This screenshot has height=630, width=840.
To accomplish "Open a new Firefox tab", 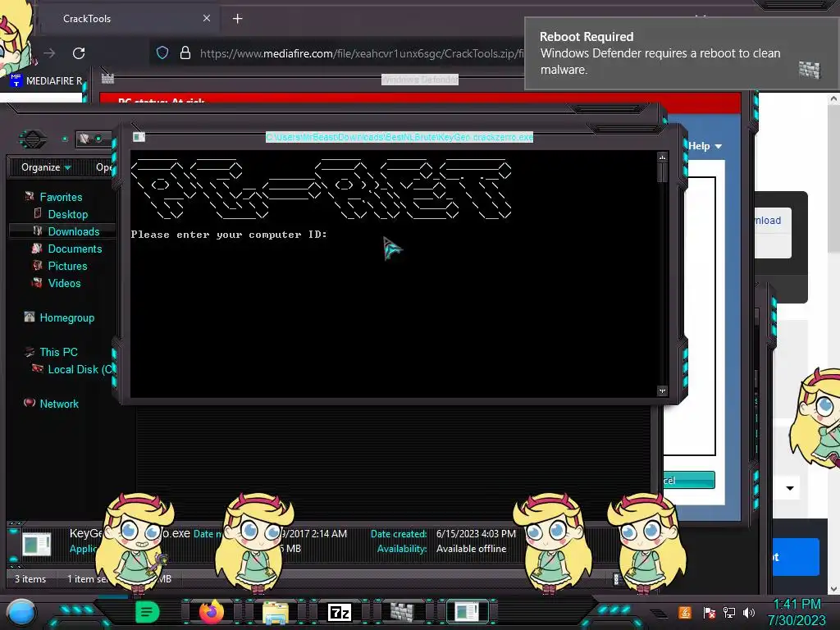I will pos(237,19).
